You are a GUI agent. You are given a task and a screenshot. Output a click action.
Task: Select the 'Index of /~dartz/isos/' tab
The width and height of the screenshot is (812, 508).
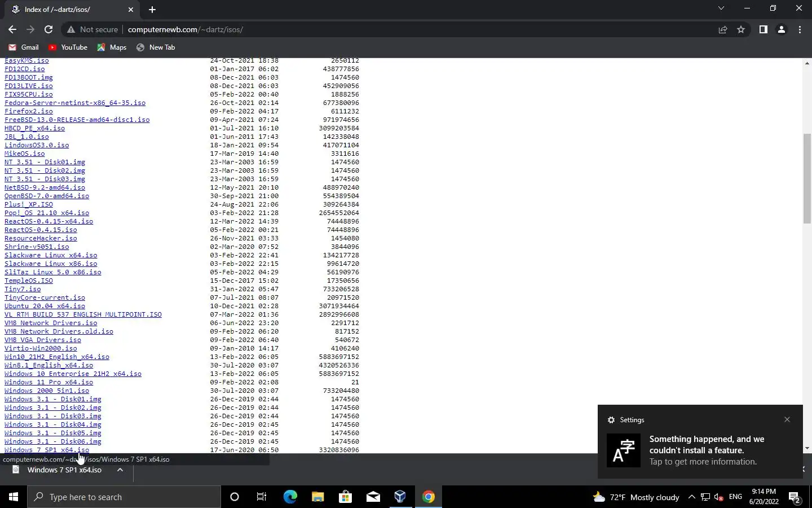pos(72,10)
